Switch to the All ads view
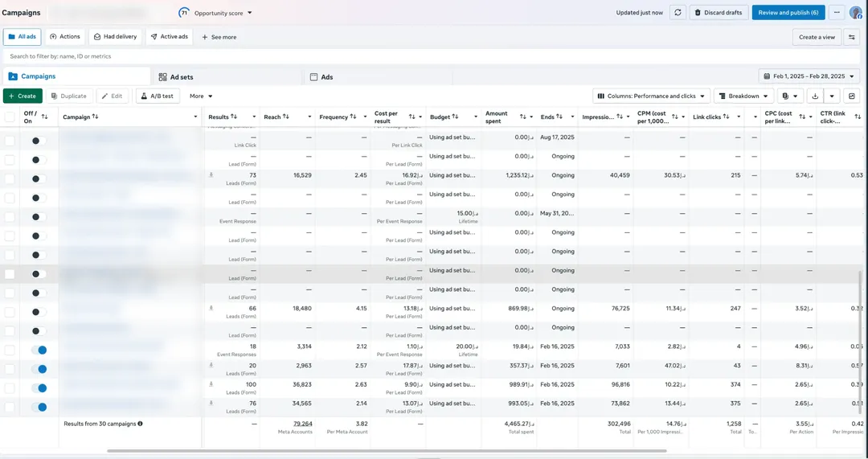The height and width of the screenshot is (459, 868). pyautogui.click(x=23, y=37)
